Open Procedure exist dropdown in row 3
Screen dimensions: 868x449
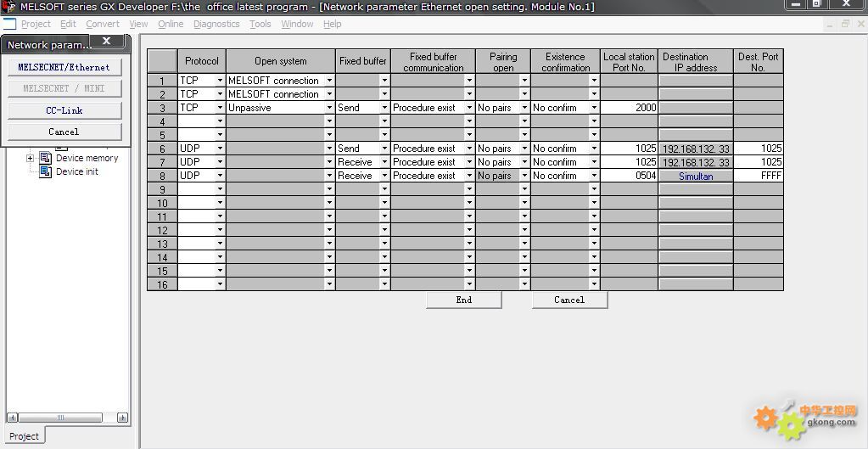point(469,108)
